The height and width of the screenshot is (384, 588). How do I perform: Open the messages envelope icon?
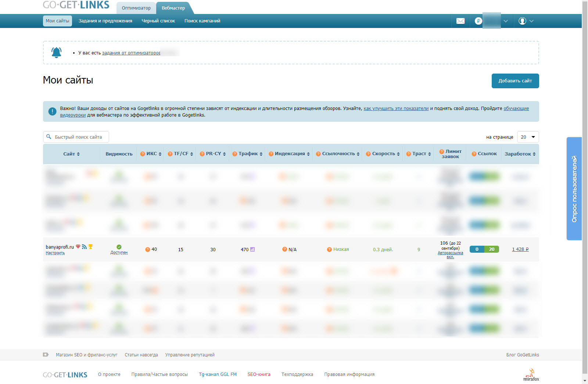tap(460, 21)
